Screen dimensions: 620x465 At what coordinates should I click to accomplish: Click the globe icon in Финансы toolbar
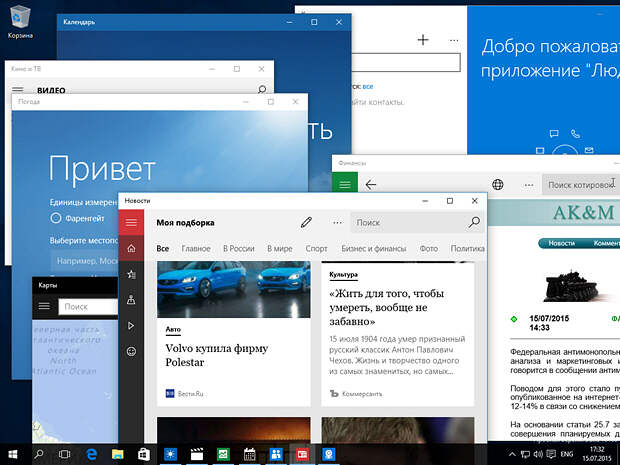click(497, 184)
